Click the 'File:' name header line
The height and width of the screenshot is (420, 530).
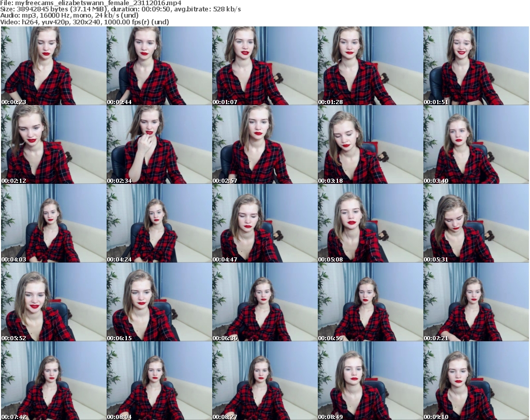(91, 3)
